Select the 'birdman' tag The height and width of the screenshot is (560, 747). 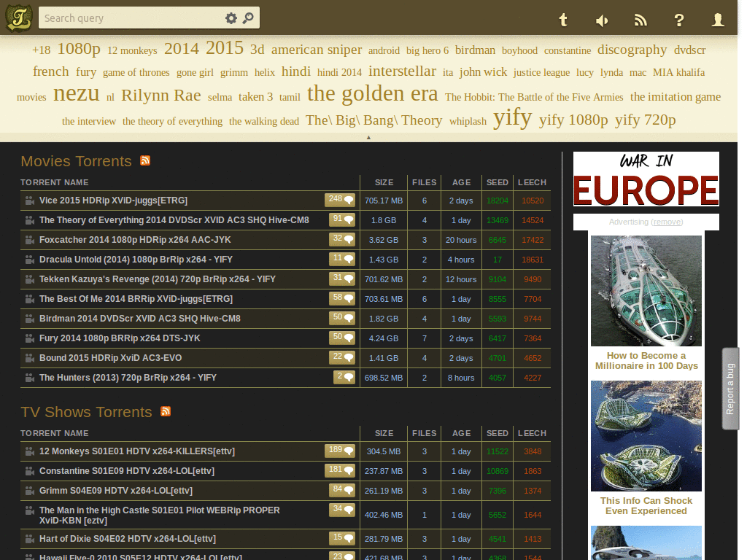(475, 50)
